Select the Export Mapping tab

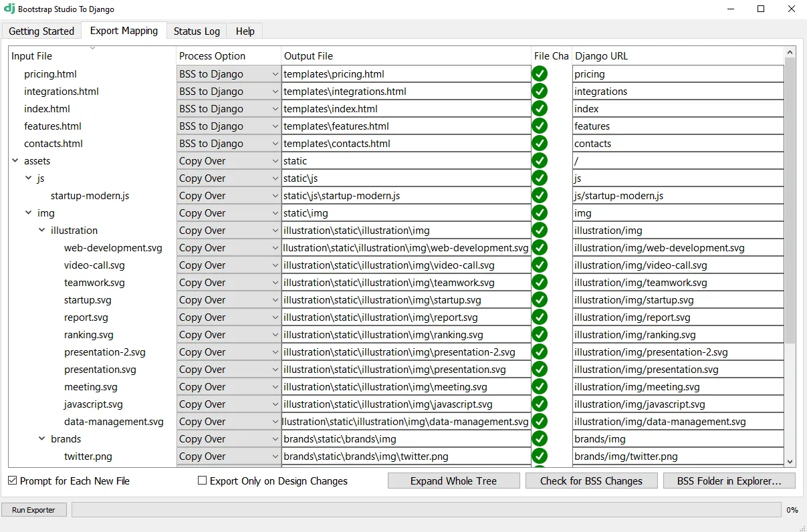tap(124, 31)
